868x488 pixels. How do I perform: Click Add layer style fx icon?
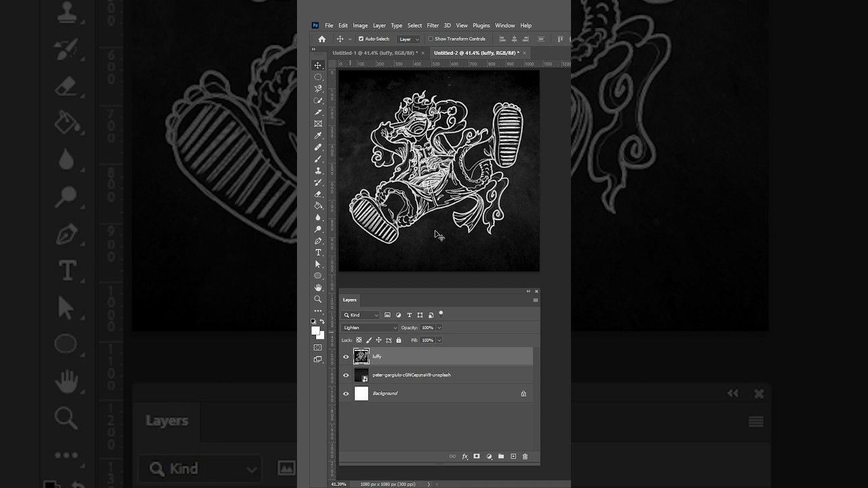(465, 457)
